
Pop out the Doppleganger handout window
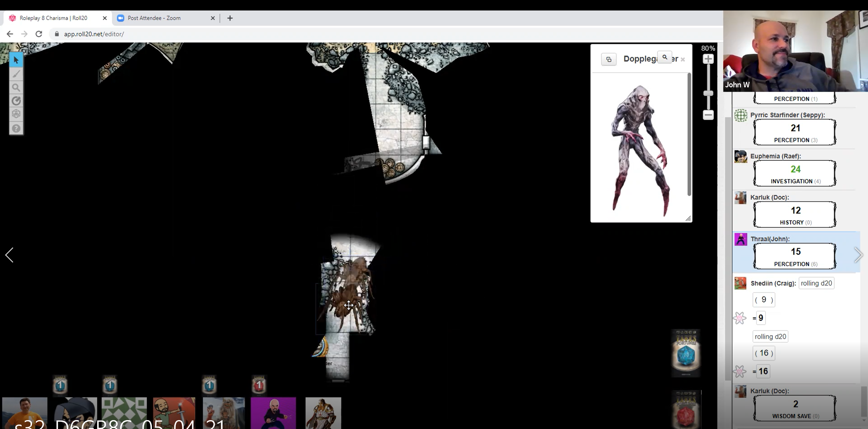608,59
